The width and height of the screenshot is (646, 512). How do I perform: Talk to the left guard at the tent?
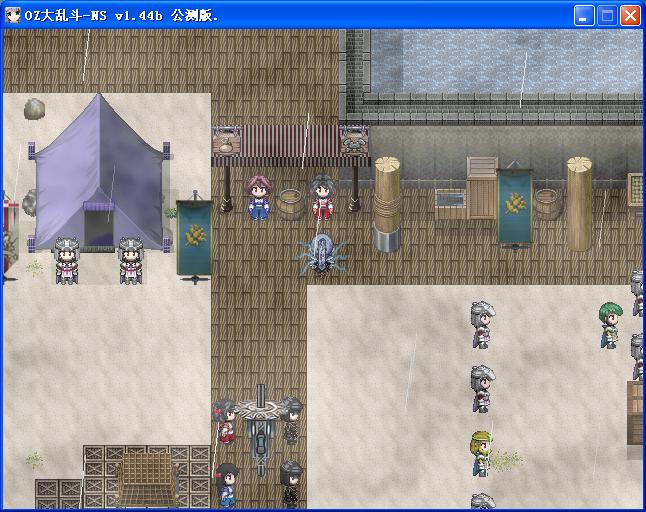coord(67,260)
